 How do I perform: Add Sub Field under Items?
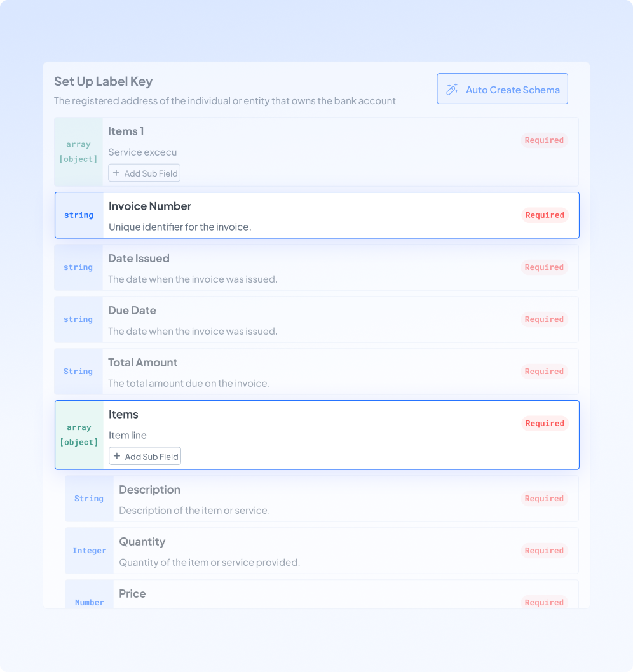(145, 456)
